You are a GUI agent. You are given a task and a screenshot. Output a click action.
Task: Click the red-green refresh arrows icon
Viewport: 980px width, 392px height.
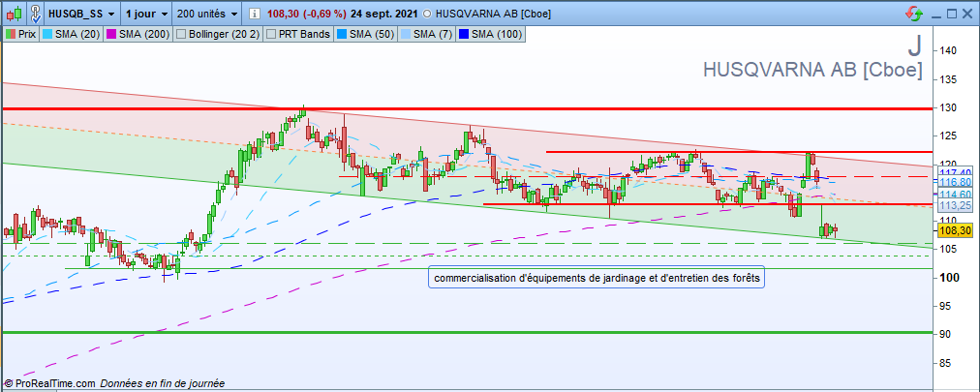914,14
